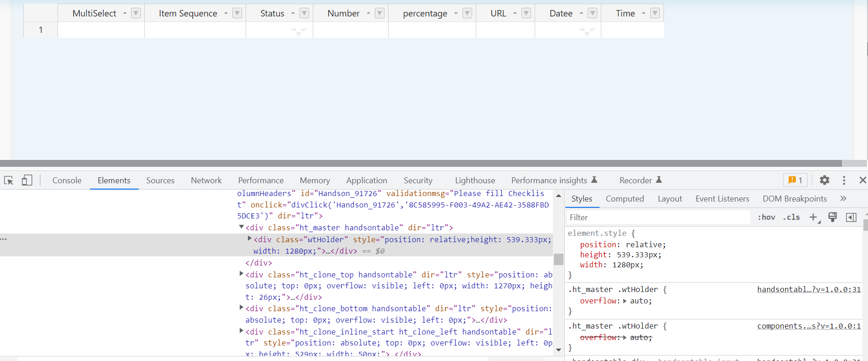This screenshot has width=868, height=361.
Task: Open DevTools three-dot customize menu
Action: click(844, 180)
